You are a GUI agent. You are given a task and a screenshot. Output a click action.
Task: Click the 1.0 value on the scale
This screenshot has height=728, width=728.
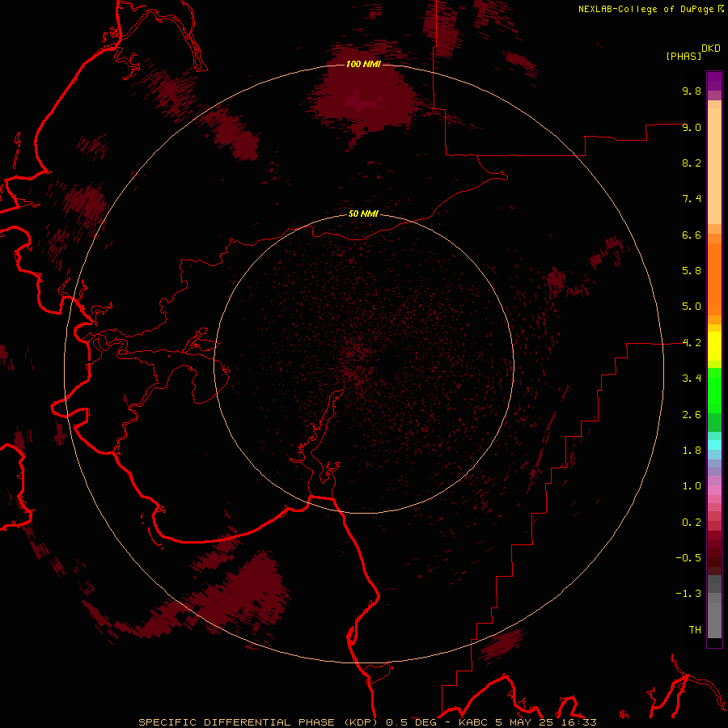click(692, 486)
